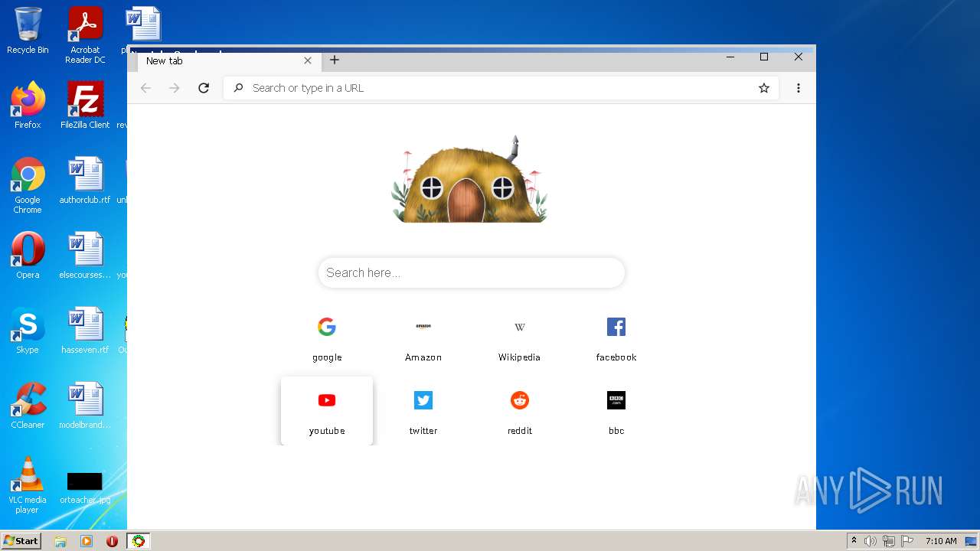Open Windows Explorer from the taskbar
Image resolution: width=980 pixels, height=551 pixels.
(60, 541)
